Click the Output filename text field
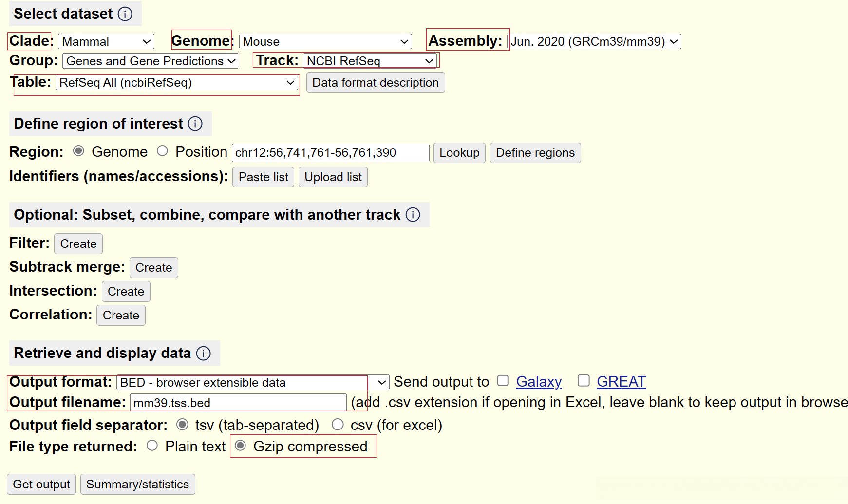The width and height of the screenshot is (848, 504). coord(238,403)
